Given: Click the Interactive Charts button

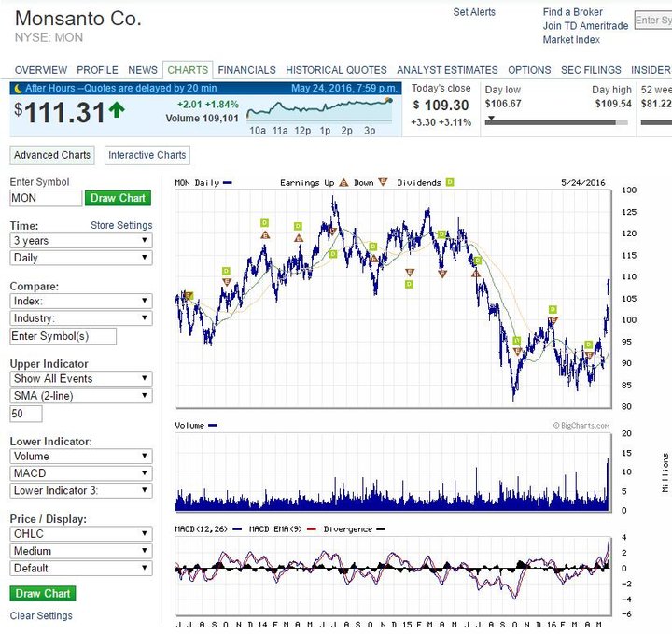Looking at the screenshot, I should [x=147, y=155].
